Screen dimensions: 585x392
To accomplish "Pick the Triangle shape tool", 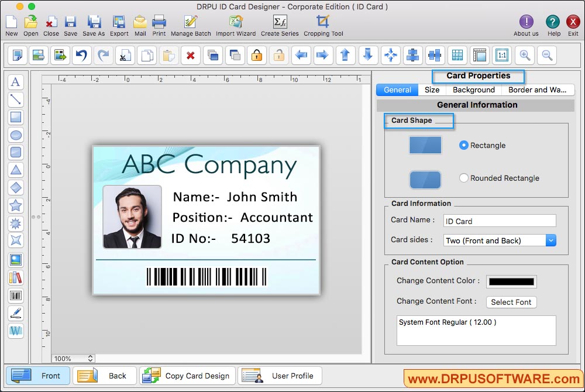I will coord(16,170).
